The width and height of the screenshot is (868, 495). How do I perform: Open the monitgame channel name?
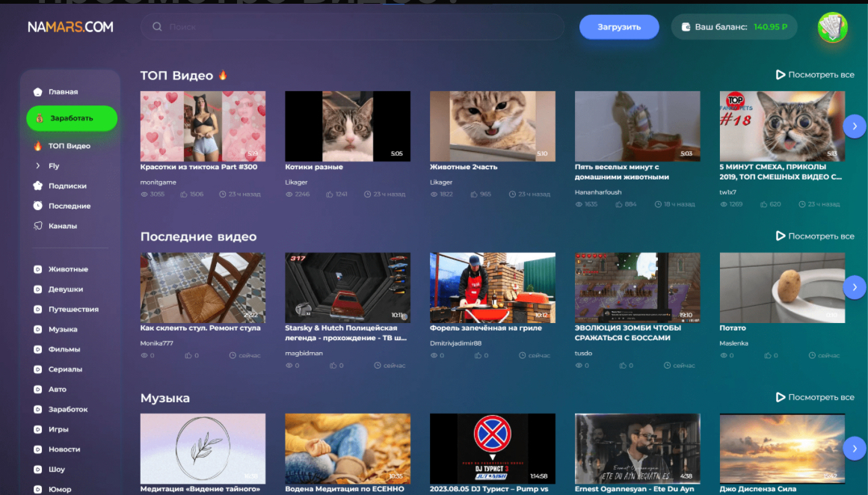pos(158,182)
